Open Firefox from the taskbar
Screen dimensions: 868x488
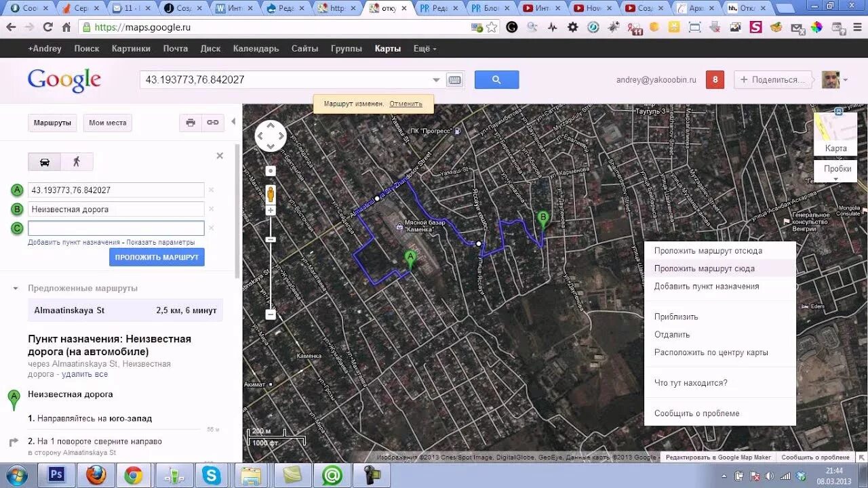point(96,475)
